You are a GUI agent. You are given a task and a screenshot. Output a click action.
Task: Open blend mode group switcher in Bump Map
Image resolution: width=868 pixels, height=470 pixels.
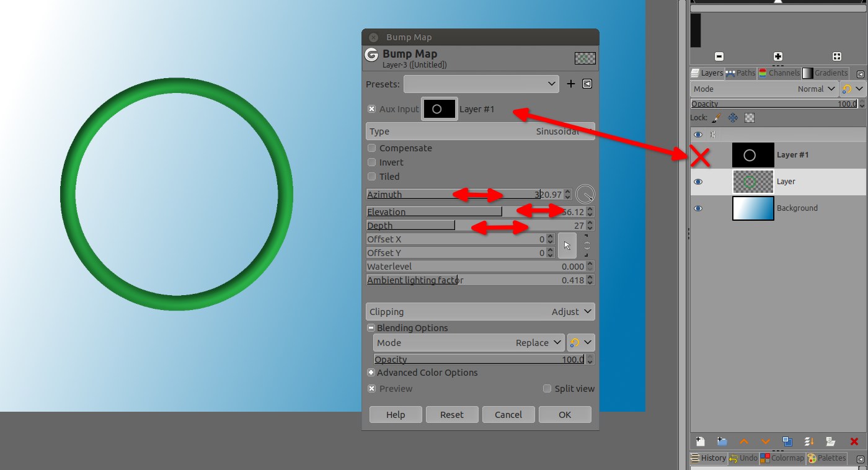click(581, 343)
